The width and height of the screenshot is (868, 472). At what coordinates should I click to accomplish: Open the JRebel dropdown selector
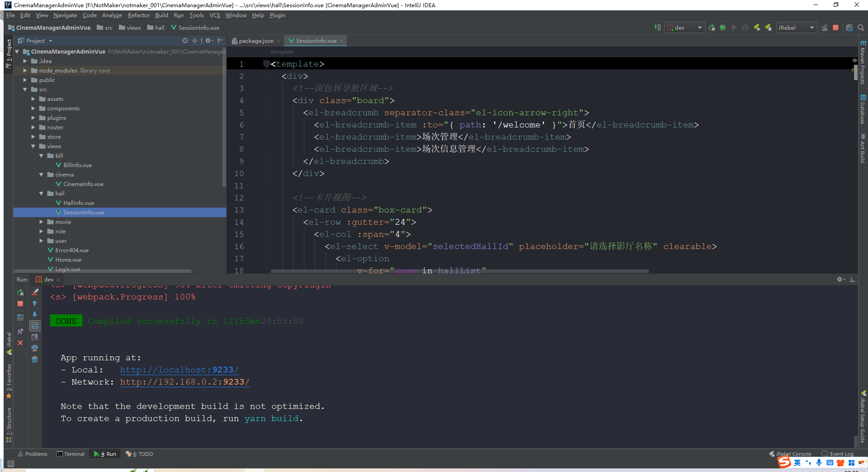click(x=796, y=27)
